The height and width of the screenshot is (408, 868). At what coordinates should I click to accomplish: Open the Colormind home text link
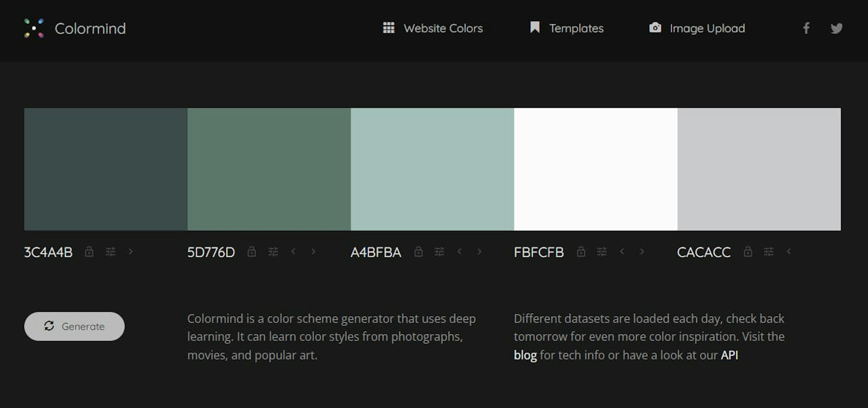click(x=90, y=29)
